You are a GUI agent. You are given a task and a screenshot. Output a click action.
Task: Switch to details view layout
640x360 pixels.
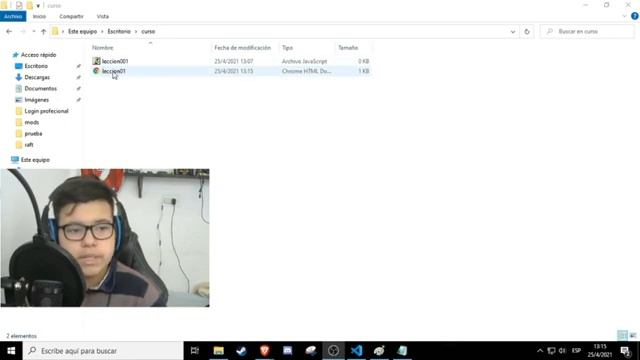[x=622, y=336]
